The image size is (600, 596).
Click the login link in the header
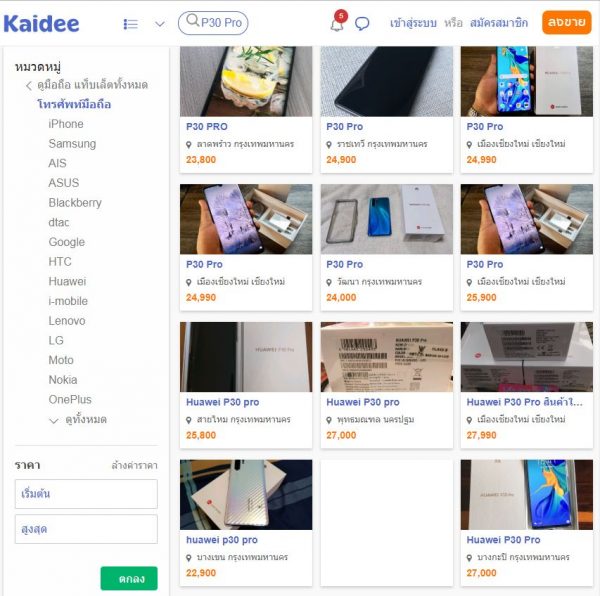pos(413,23)
